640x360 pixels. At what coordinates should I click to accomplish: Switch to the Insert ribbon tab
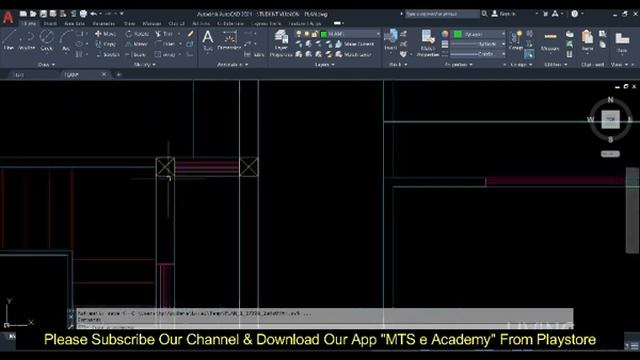point(50,24)
